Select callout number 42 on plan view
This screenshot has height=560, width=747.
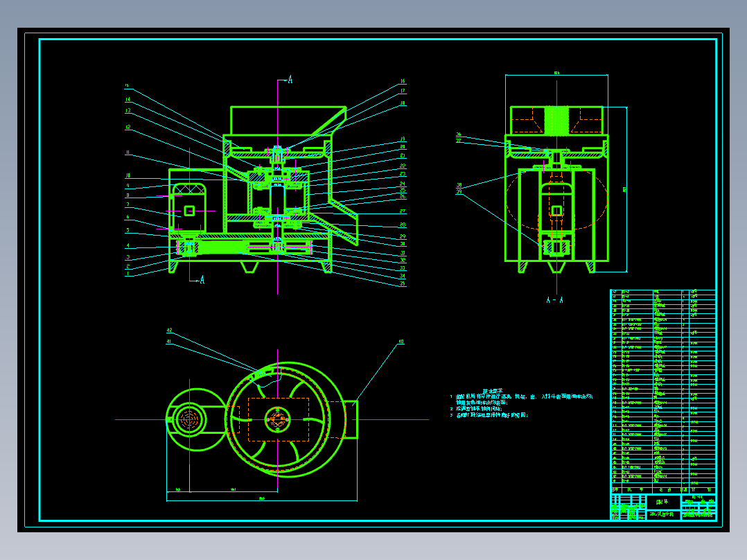pos(169,331)
